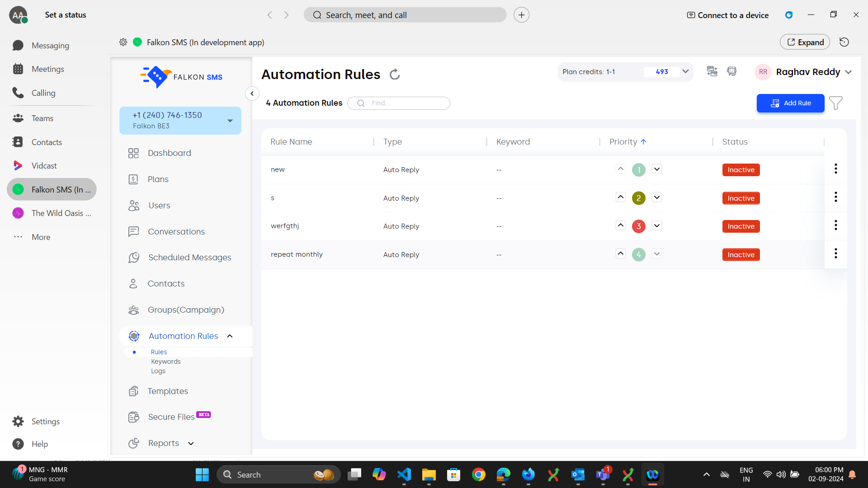The height and width of the screenshot is (488, 868).
Task: Move rule 'werfgthj' priority down
Action: point(657,225)
